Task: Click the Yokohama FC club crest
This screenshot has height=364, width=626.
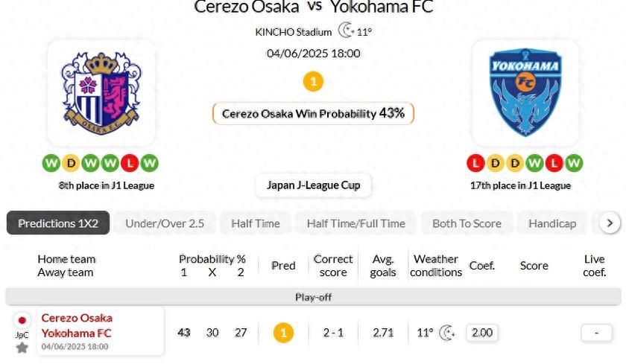Action: [525, 93]
